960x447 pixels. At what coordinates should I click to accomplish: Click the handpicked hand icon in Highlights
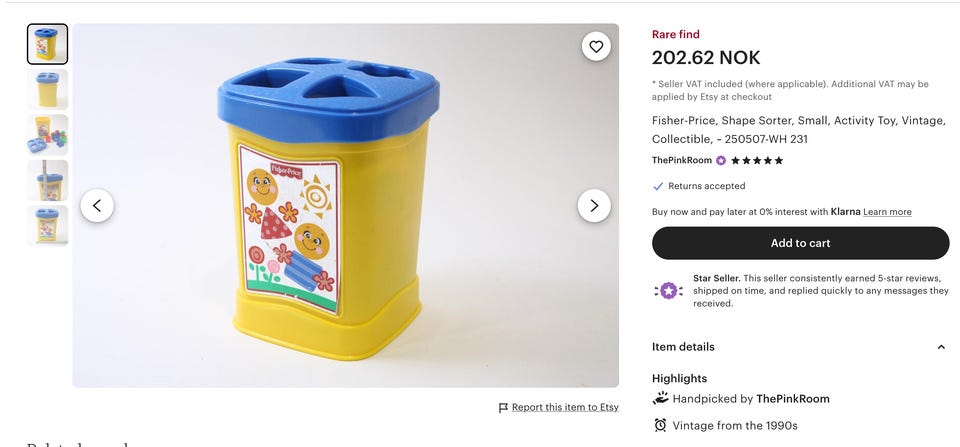(660, 398)
